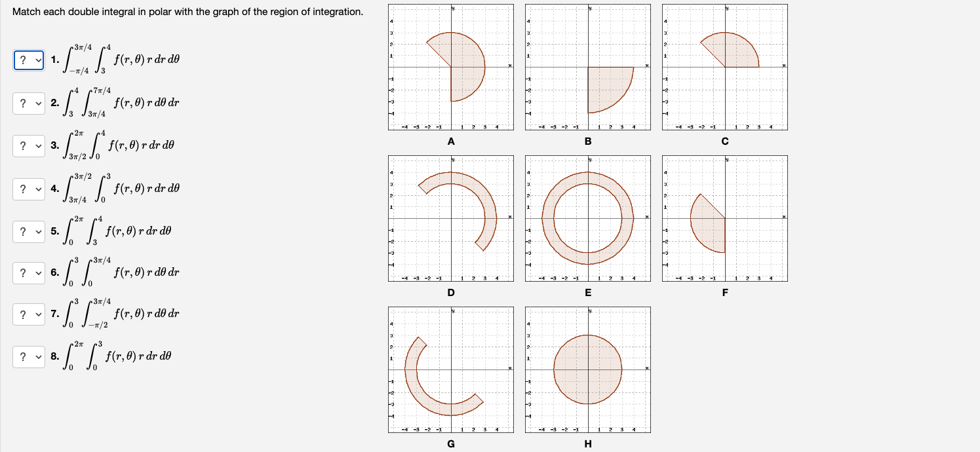The width and height of the screenshot is (980, 452).
Task: Select graph H with the full shaded disk
Action: pyautogui.click(x=587, y=369)
